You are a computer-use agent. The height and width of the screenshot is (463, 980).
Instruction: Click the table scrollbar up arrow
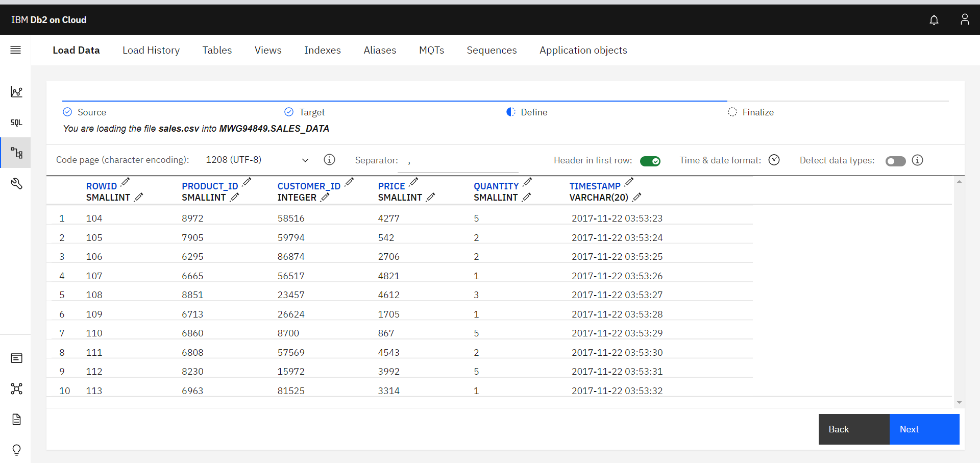960,182
